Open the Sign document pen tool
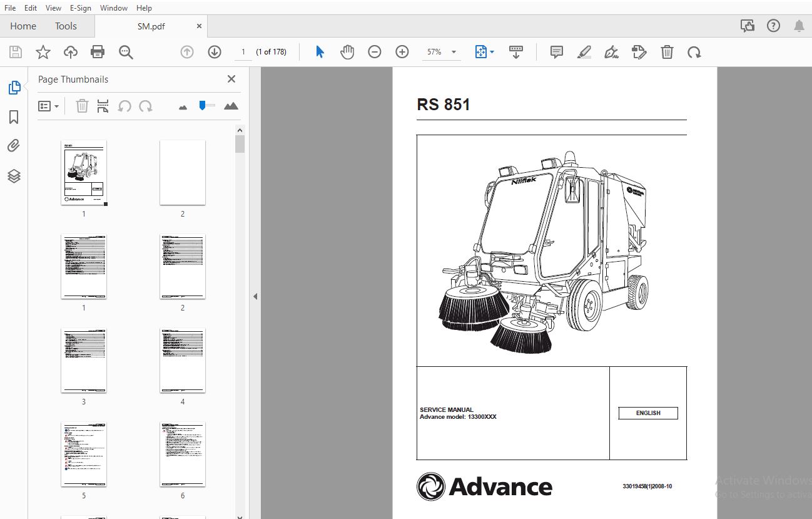Viewport: 812px width, 519px height. click(x=612, y=52)
